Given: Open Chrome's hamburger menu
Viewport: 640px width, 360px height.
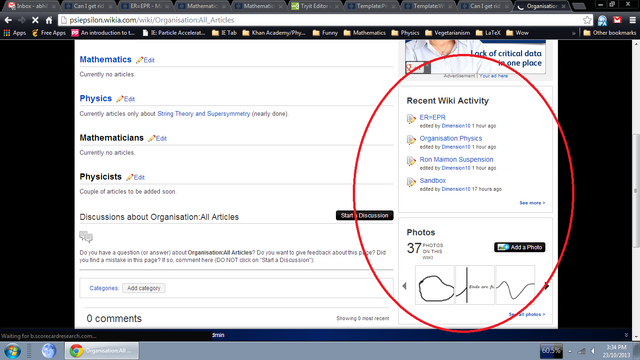Looking at the screenshot, I should coord(632,20).
